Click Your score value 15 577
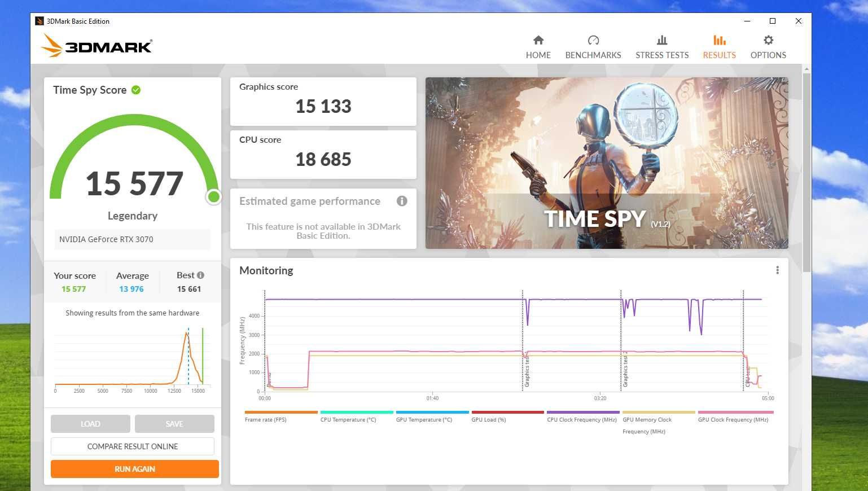 74,289
